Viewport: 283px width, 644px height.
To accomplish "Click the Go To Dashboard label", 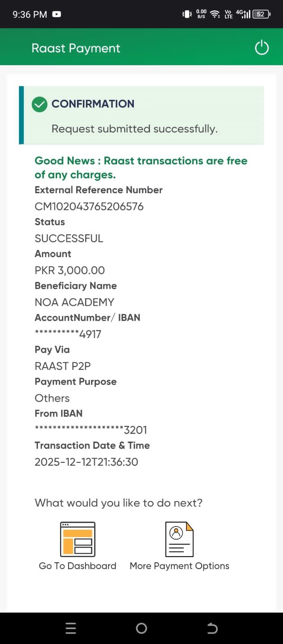I will (x=77, y=566).
